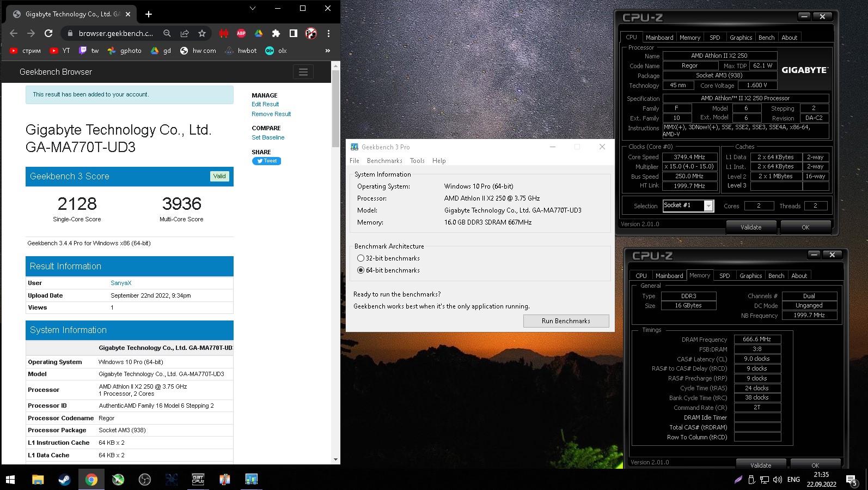Open the Chrome profile avatar

(x=311, y=33)
